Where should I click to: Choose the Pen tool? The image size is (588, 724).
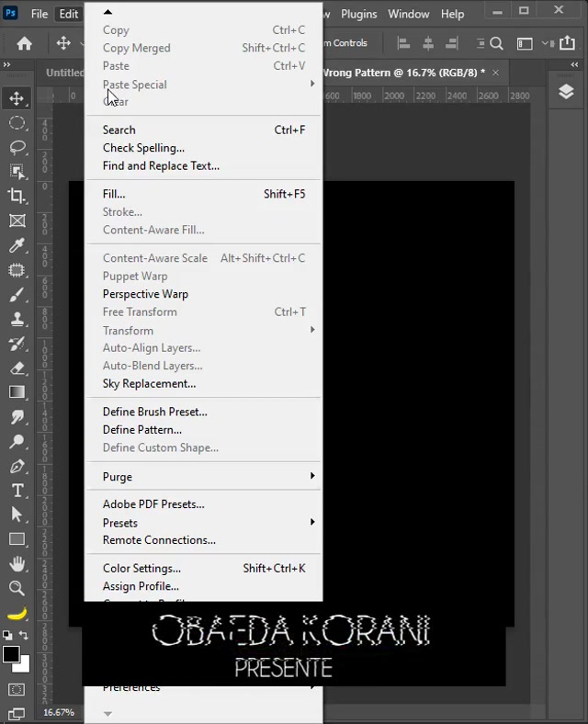pyautogui.click(x=17, y=466)
